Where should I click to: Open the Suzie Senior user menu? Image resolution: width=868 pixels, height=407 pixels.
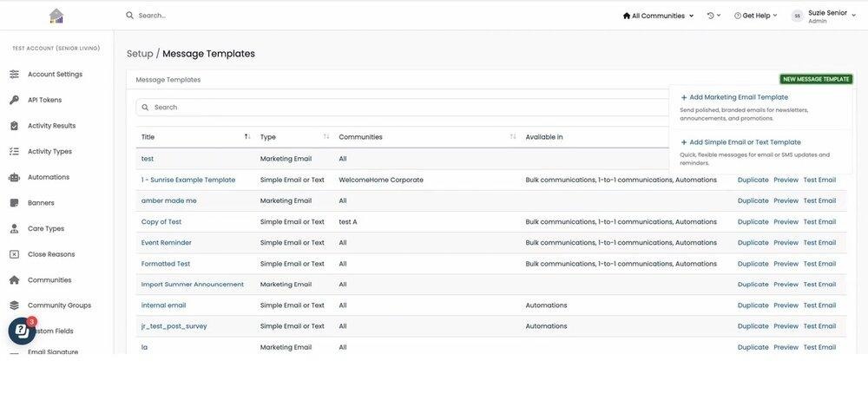pos(824,16)
